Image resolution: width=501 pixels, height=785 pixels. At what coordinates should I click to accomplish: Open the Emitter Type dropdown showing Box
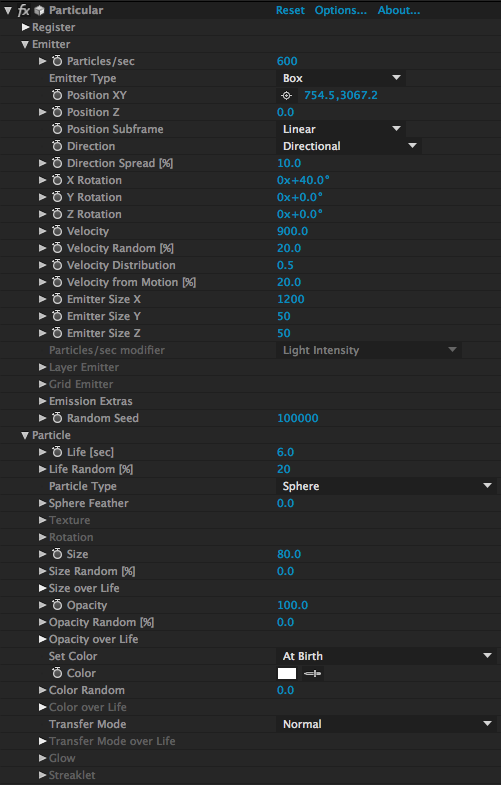click(x=341, y=78)
